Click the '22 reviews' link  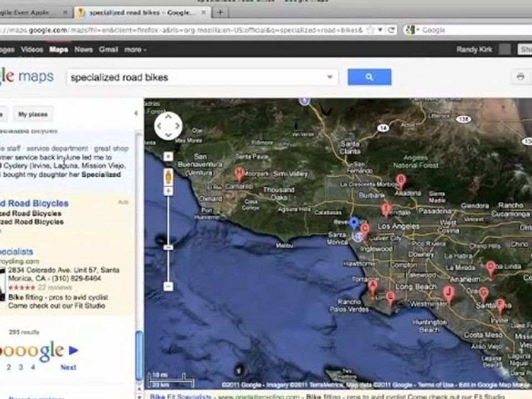(x=55, y=288)
